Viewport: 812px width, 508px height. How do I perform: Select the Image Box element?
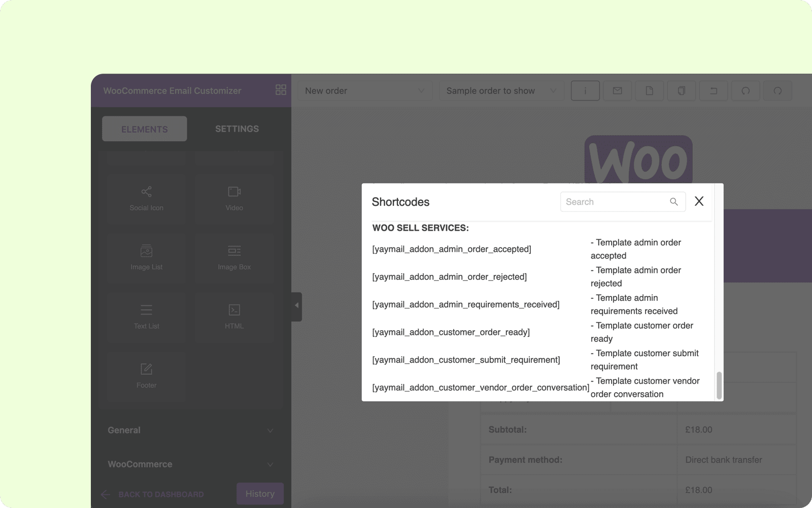pyautogui.click(x=234, y=258)
